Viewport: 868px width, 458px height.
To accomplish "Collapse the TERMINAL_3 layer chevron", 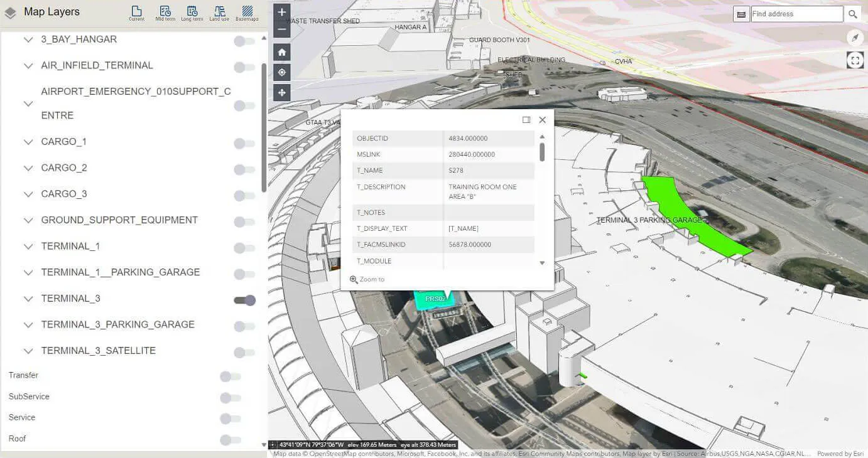I will [x=28, y=299].
